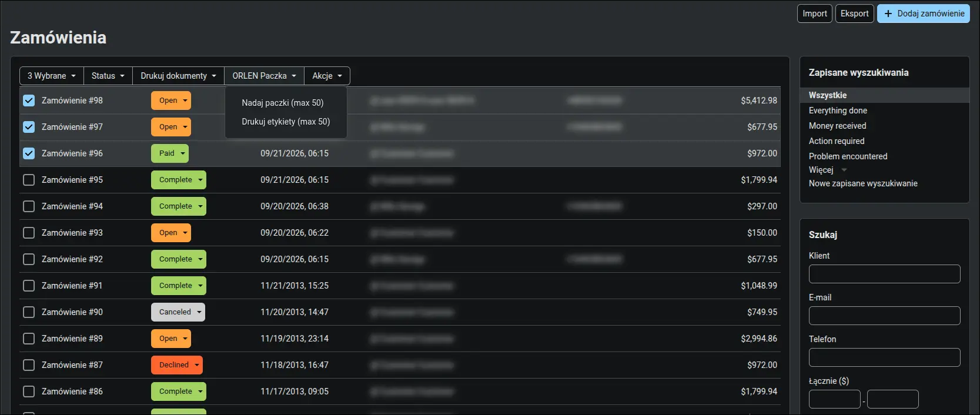Click the minimum Łącznie ($) field

pyautogui.click(x=835, y=399)
